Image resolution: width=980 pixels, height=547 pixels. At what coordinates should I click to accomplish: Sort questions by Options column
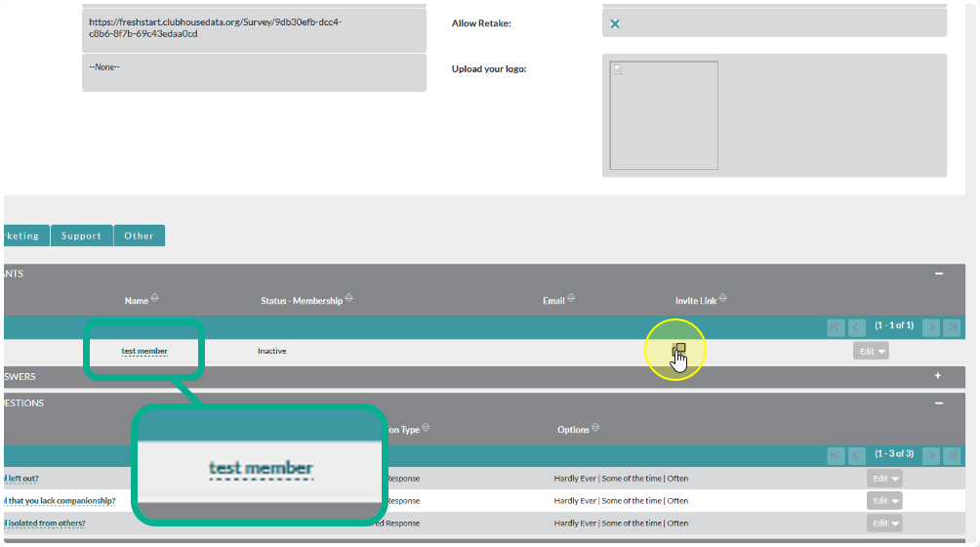pyautogui.click(x=595, y=429)
